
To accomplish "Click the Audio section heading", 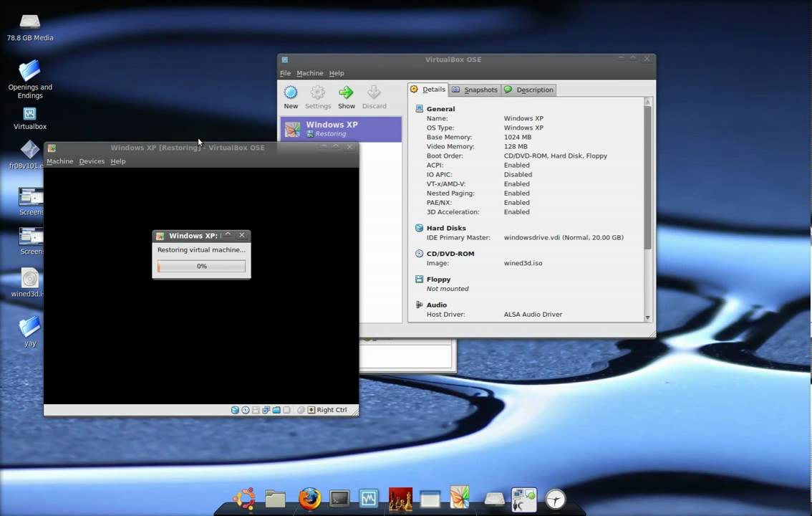I will [437, 305].
